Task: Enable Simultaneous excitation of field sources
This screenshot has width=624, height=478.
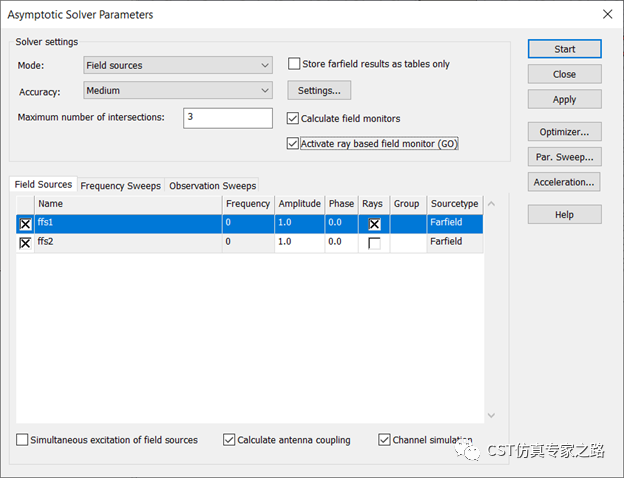Action: tap(23, 440)
